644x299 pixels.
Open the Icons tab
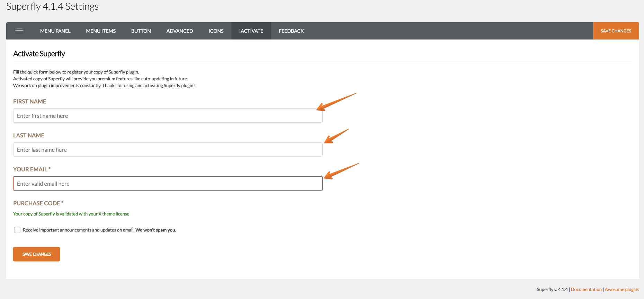(x=216, y=31)
